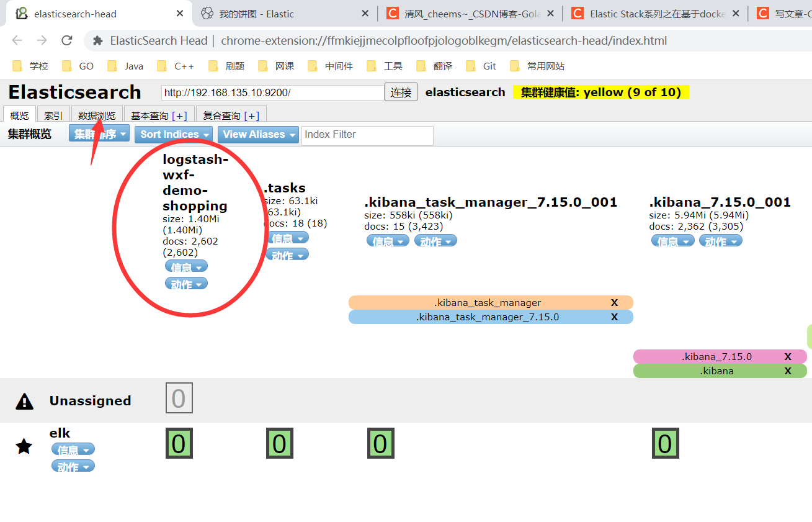The height and width of the screenshot is (522, 812).
Task: Remove the .kibana_task_manager alias with X
Action: (615, 302)
